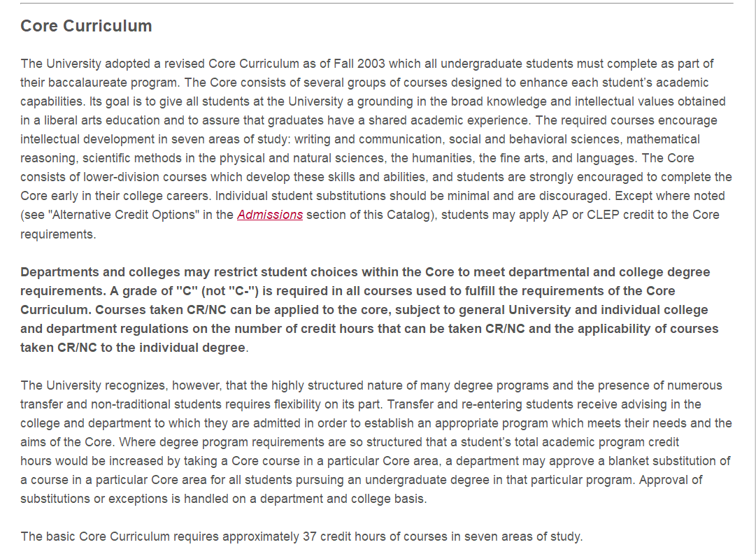Image resolution: width=756 pixels, height=554 pixels.
Task: Click the Core Curriculum heading
Action: click(86, 26)
